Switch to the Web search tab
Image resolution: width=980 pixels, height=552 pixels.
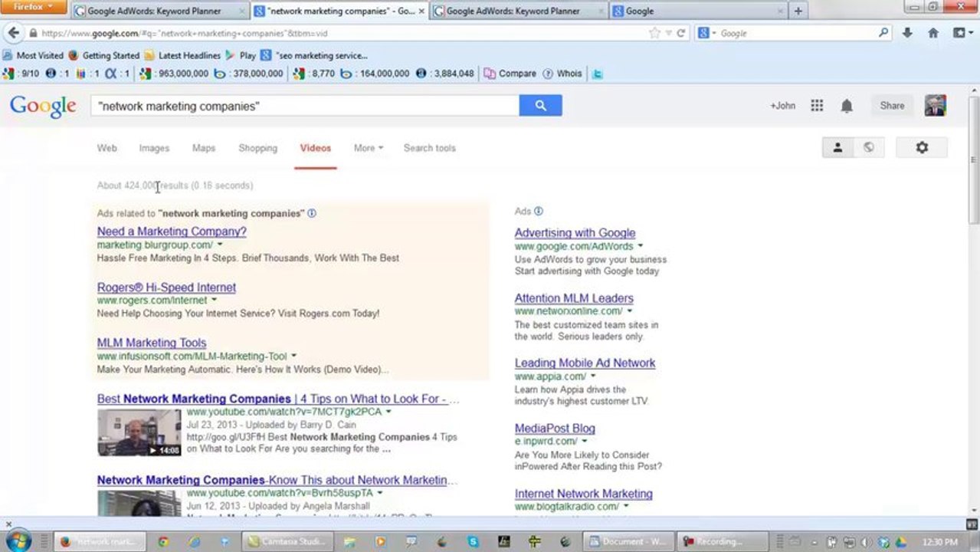pos(107,148)
